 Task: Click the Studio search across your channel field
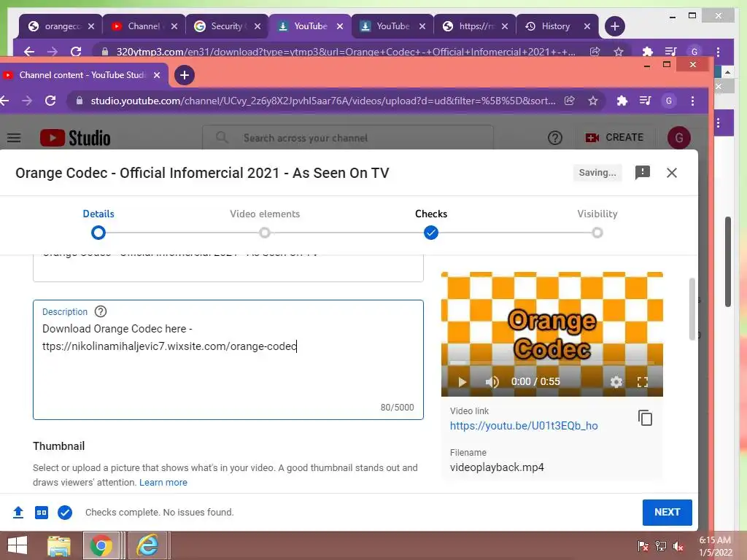[348, 138]
